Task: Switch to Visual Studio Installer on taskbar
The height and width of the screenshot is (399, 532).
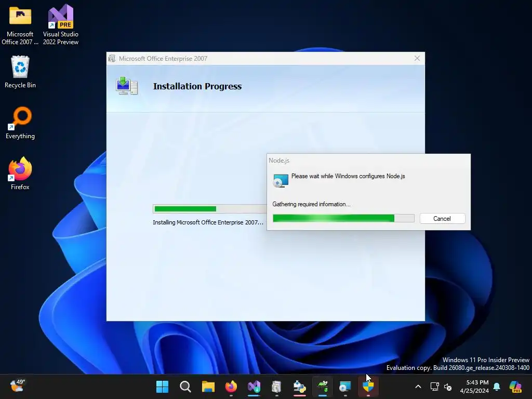Action: 254,387
